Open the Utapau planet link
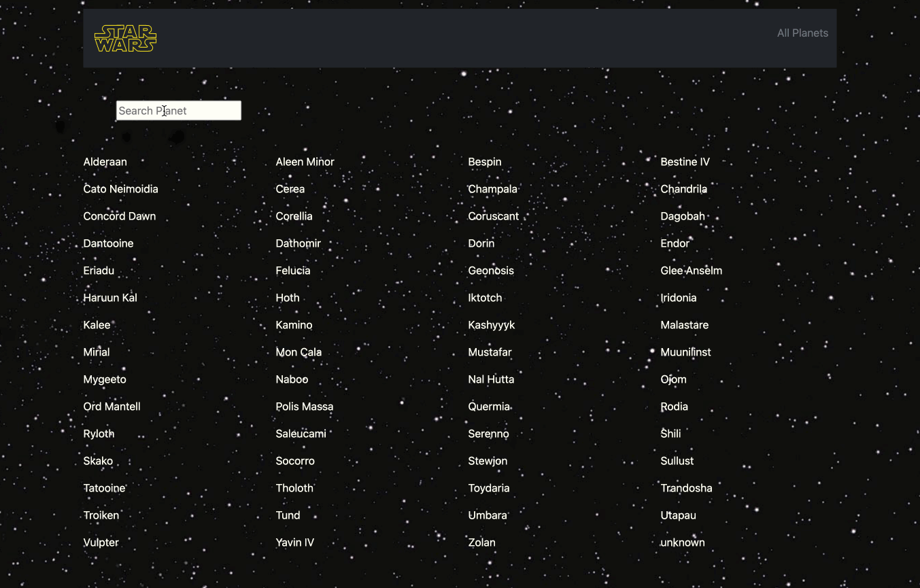This screenshot has width=920, height=588. 678,515
